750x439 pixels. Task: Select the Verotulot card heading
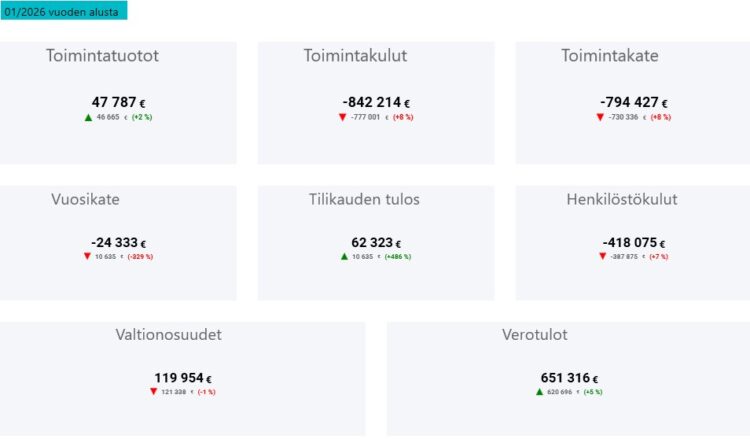pos(535,334)
